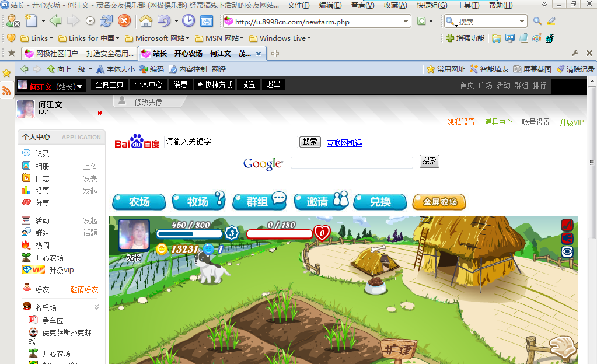The image size is (597, 364).
Task: Click the 全屏农场 fullscreen button
Action: coord(439,202)
